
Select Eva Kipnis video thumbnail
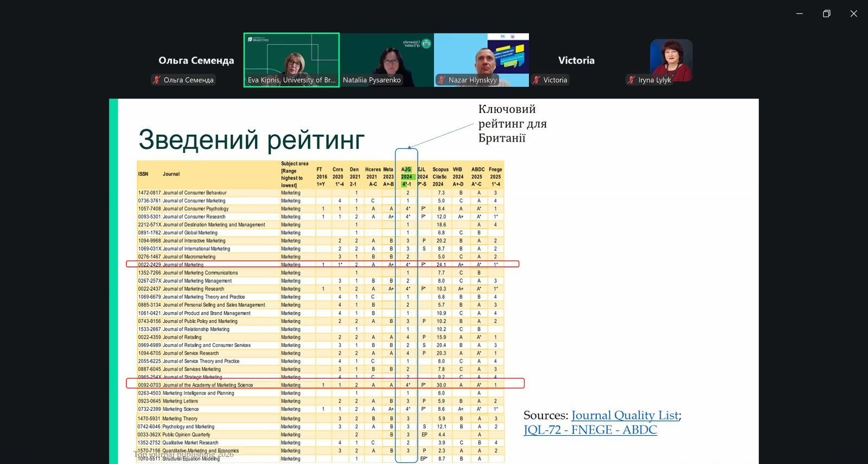(x=291, y=60)
